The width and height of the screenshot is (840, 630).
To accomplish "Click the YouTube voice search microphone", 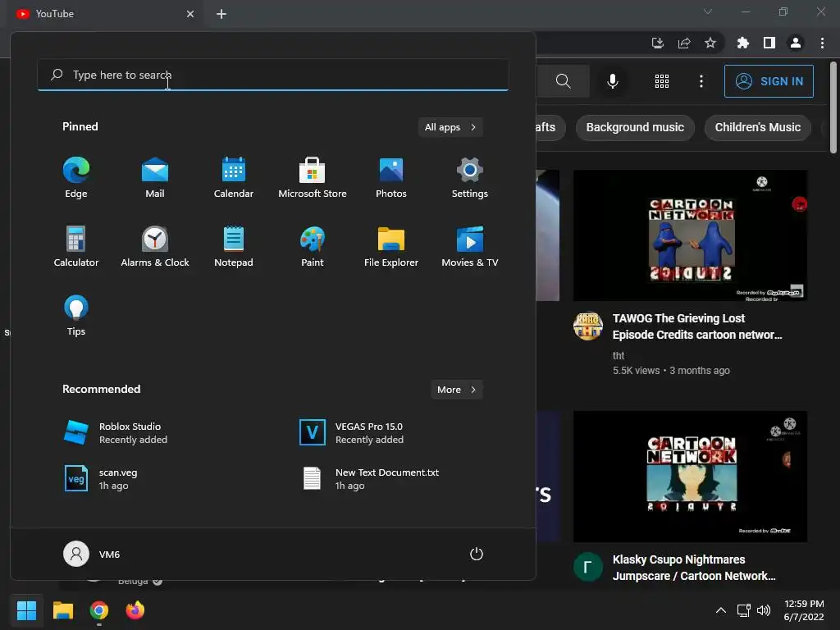I will (x=612, y=81).
